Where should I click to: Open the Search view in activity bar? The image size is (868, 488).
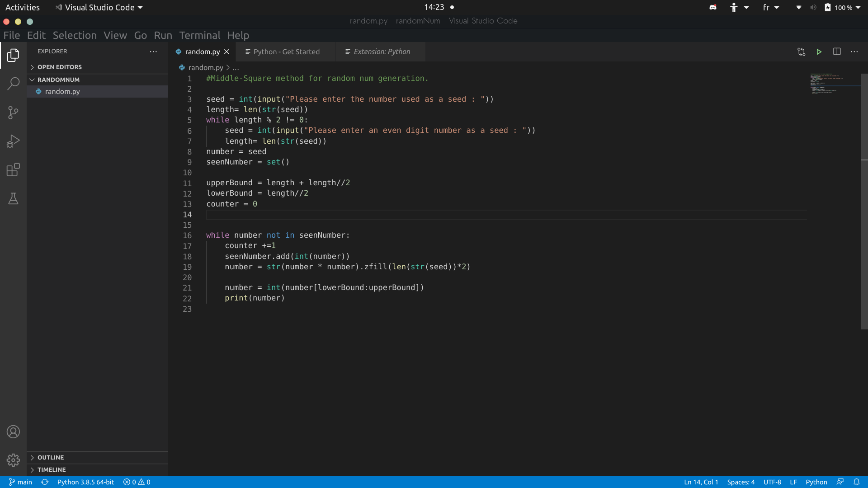(x=13, y=84)
